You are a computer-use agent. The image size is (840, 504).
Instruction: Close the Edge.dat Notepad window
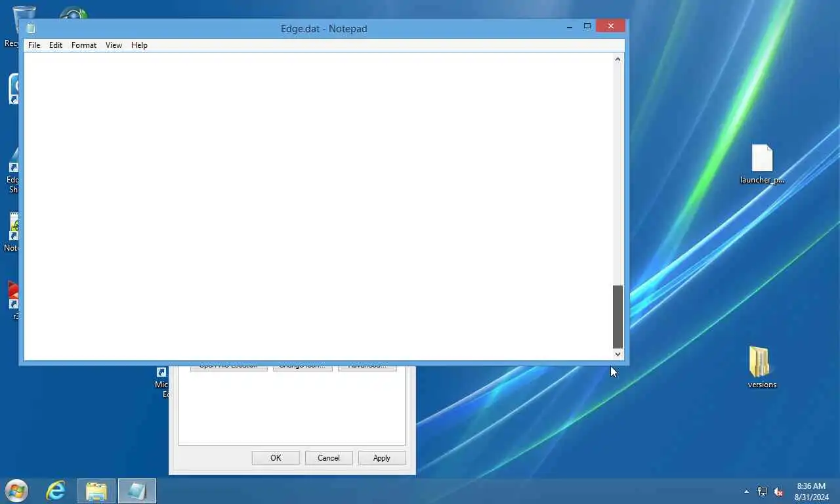(611, 26)
